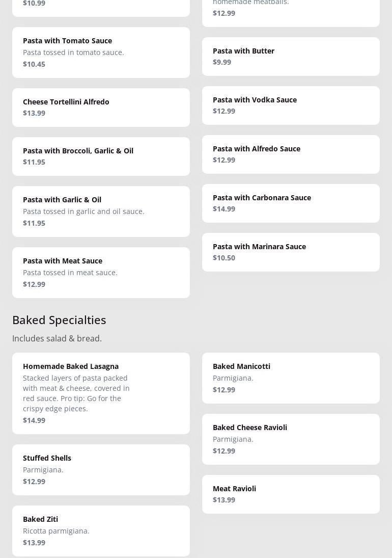Click Pasta with Broccoli, Garlic & Oil
392x558 pixels.
click(x=101, y=156)
